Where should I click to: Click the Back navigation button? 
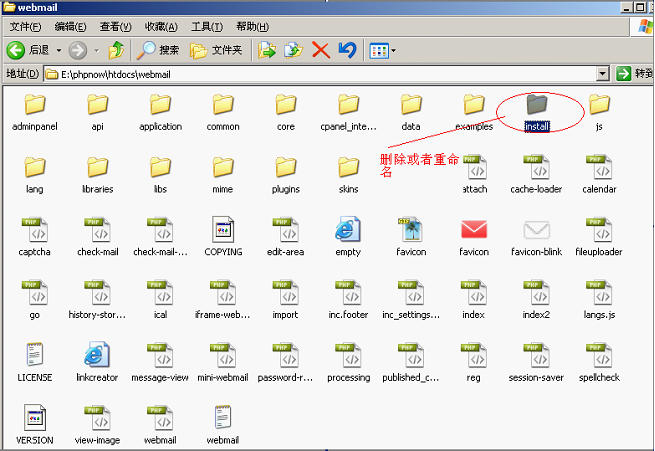pyautogui.click(x=28, y=51)
